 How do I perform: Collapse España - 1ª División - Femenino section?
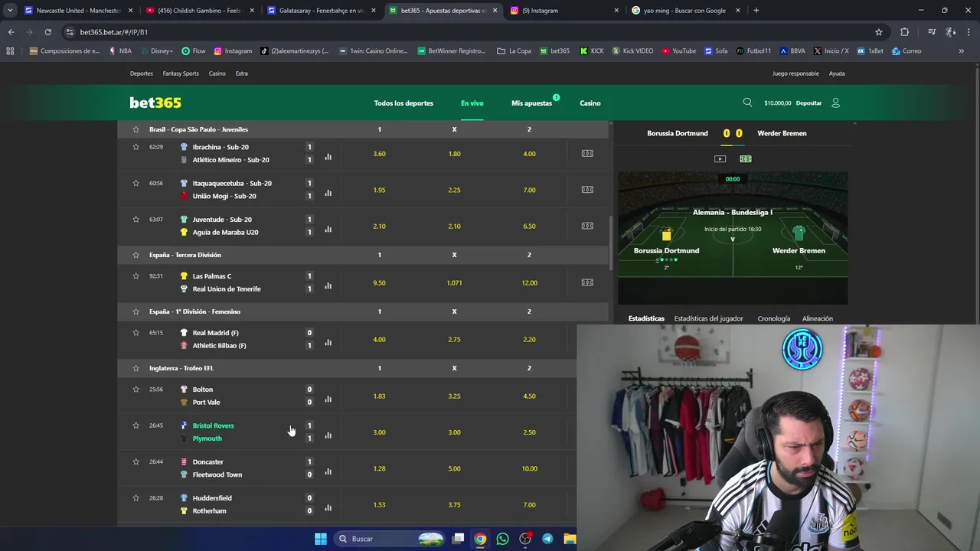point(362,311)
